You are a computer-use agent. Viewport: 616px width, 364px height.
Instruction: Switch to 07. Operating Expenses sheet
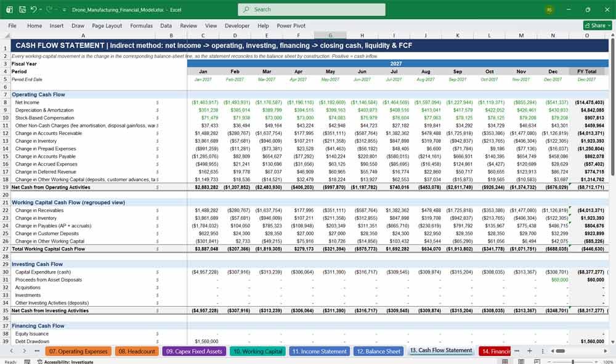click(x=78, y=351)
